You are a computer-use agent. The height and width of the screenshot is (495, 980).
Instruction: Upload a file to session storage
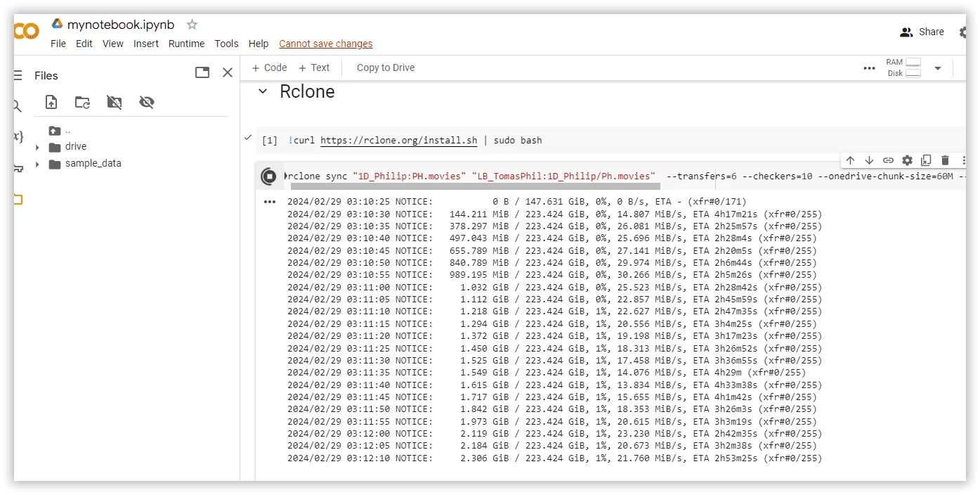[51, 103]
